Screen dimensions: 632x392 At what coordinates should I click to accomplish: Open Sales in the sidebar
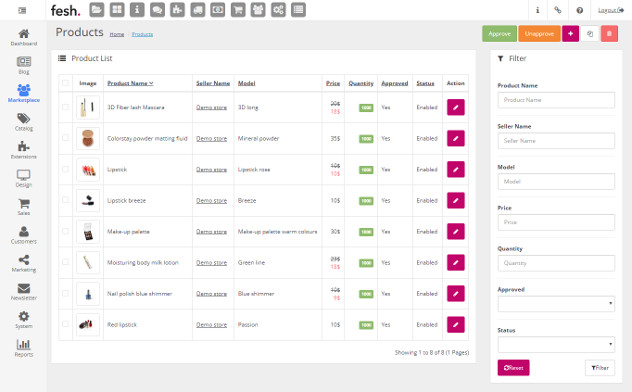[24, 207]
